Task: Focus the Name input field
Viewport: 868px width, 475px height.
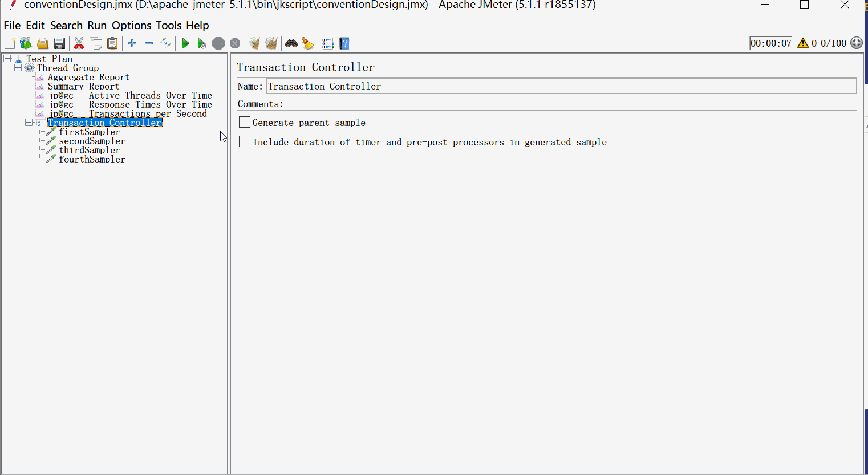Action: 561,86
